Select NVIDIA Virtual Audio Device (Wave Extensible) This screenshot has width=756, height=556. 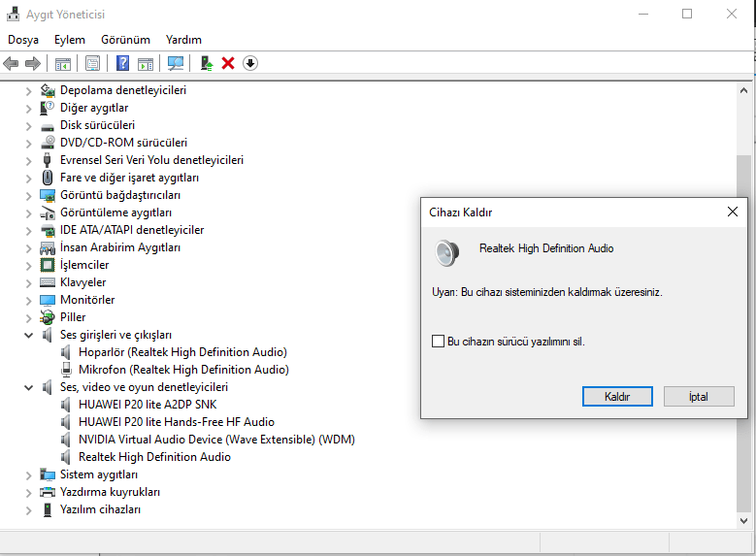click(x=216, y=440)
